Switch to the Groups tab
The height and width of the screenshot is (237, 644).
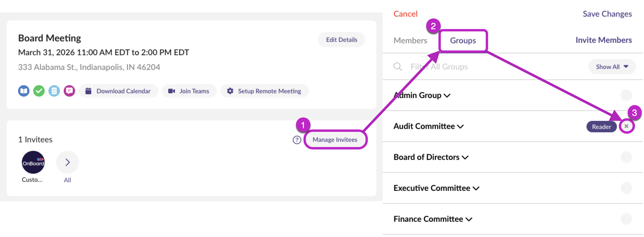coord(463,40)
